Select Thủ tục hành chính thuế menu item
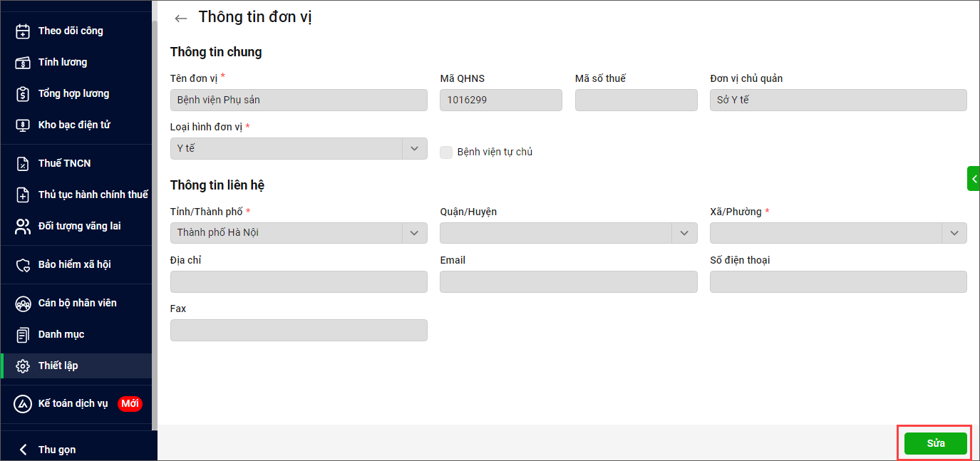This screenshot has width=980, height=461. [x=93, y=195]
